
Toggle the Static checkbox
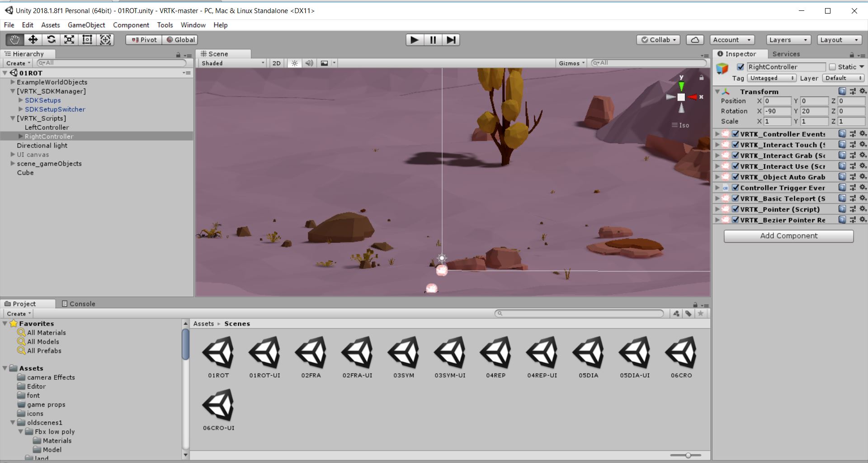(832, 67)
